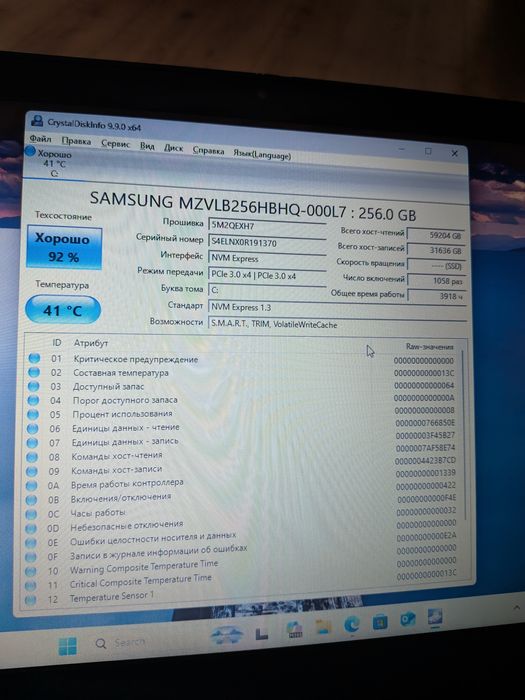The width and height of the screenshot is (525, 700).
Task: Open the Windows Start menu
Action: coord(68,646)
